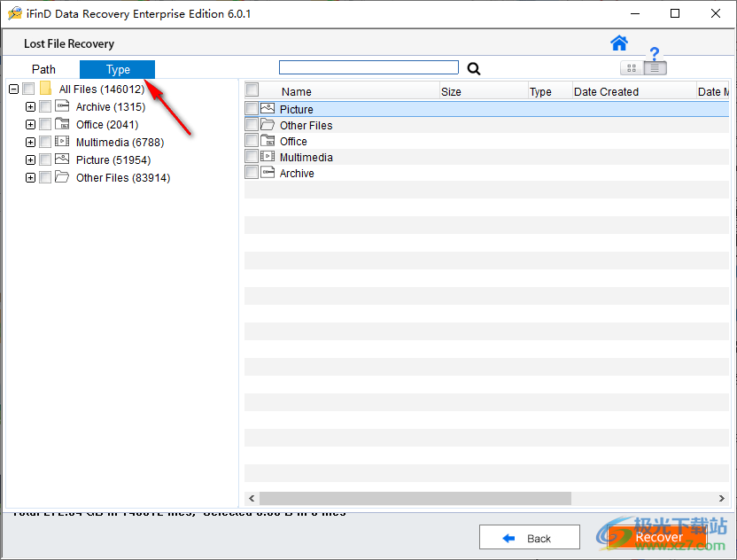Click the Recover button
The height and width of the screenshot is (560, 737).
[659, 537]
